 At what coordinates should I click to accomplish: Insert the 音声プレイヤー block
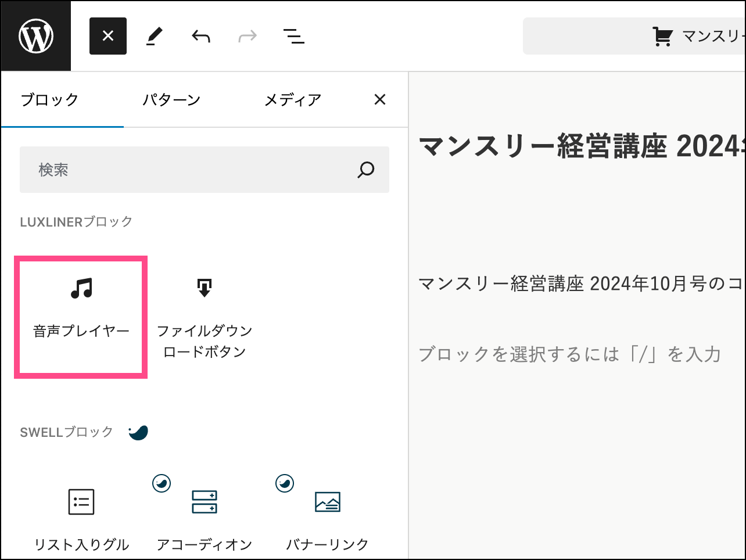[81, 317]
